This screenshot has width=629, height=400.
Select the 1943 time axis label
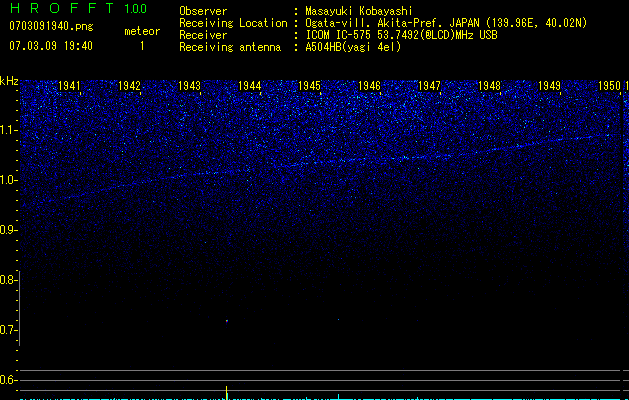tap(190, 87)
